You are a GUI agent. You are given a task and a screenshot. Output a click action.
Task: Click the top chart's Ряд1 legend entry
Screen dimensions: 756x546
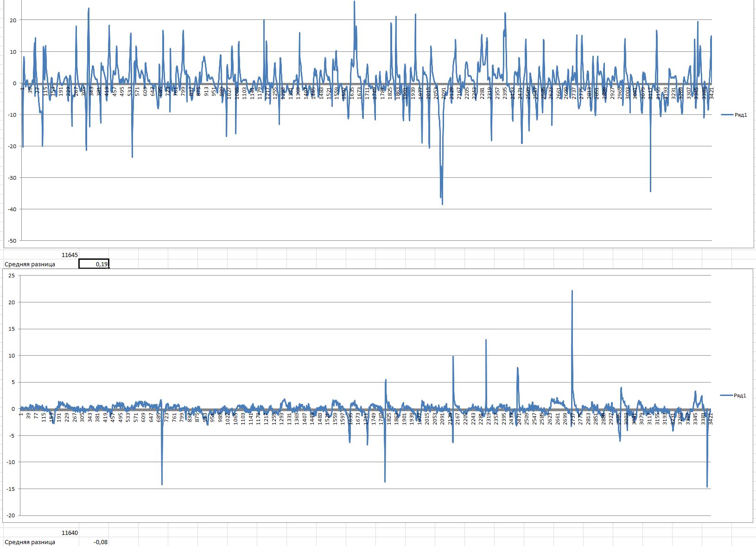(740, 115)
